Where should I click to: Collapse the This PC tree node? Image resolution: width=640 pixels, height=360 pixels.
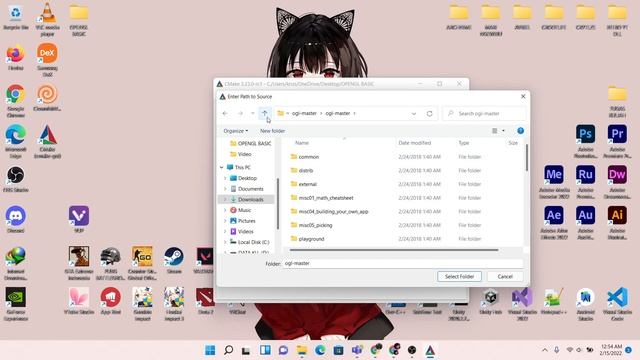click(222, 167)
